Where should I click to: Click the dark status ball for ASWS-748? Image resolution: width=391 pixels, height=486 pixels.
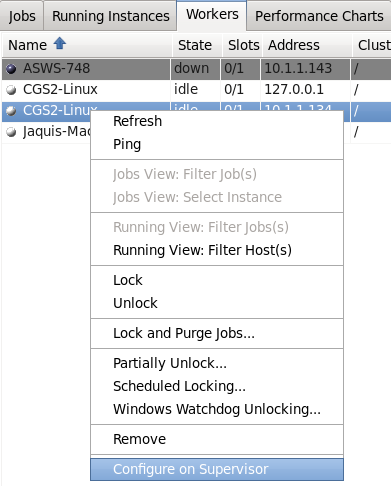11,69
